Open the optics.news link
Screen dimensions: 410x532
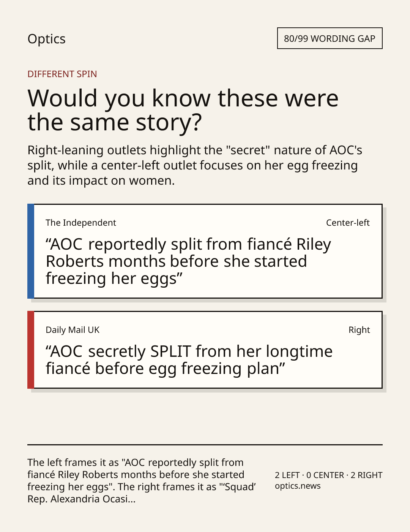pyautogui.click(x=298, y=486)
